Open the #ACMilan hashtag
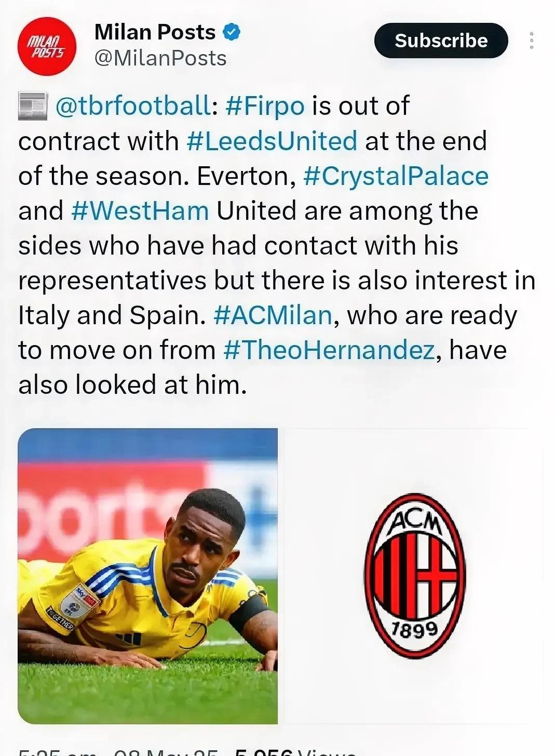The image size is (555, 756). [273, 315]
